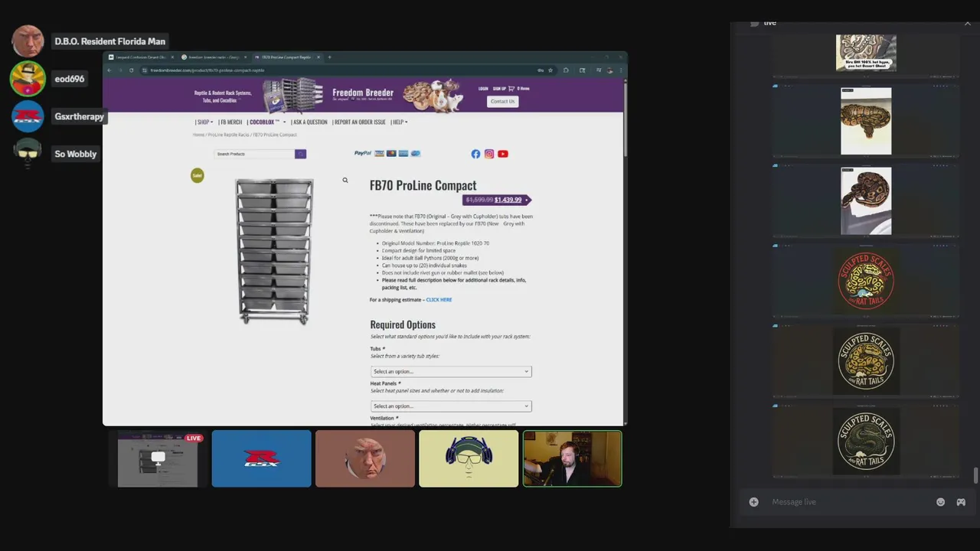This screenshot has width=980, height=551.
Task: Click the So Wobbly user avatar
Action: pyautogui.click(x=28, y=153)
